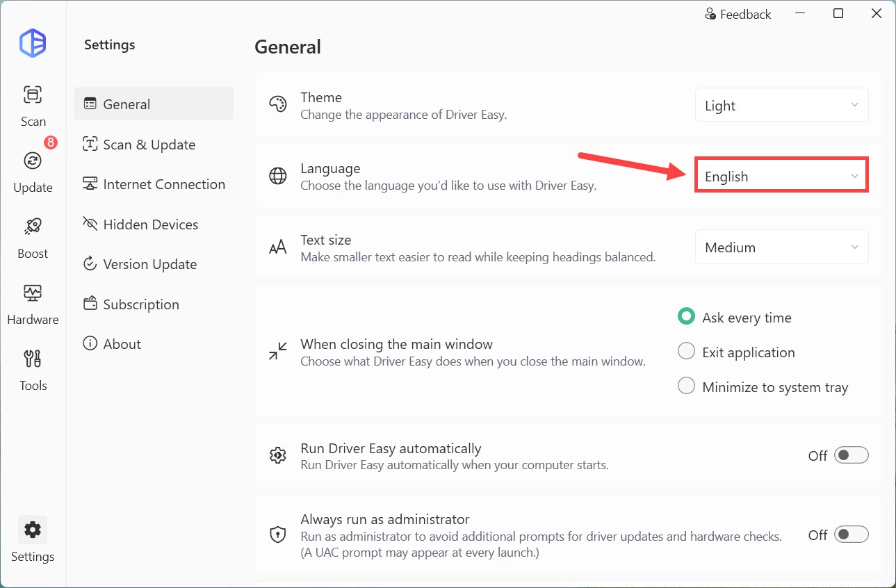Click the Subscription wallet icon
The width and height of the screenshot is (896, 588).
[x=90, y=304]
